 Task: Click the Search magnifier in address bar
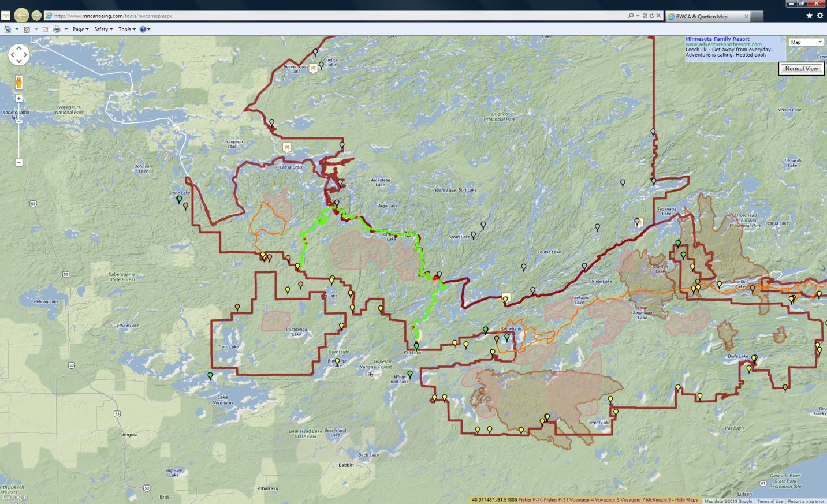coord(631,16)
